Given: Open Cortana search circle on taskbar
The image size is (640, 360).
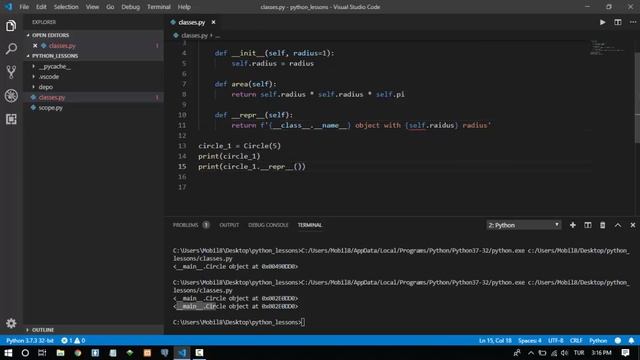Looking at the screenshot, I should point(25,353).
